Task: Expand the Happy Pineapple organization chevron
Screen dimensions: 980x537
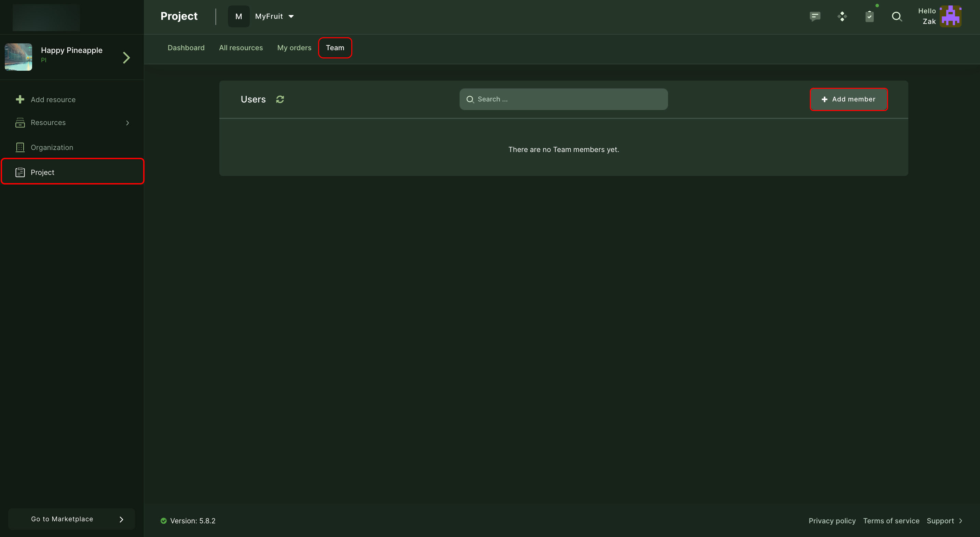Action: 126,57
